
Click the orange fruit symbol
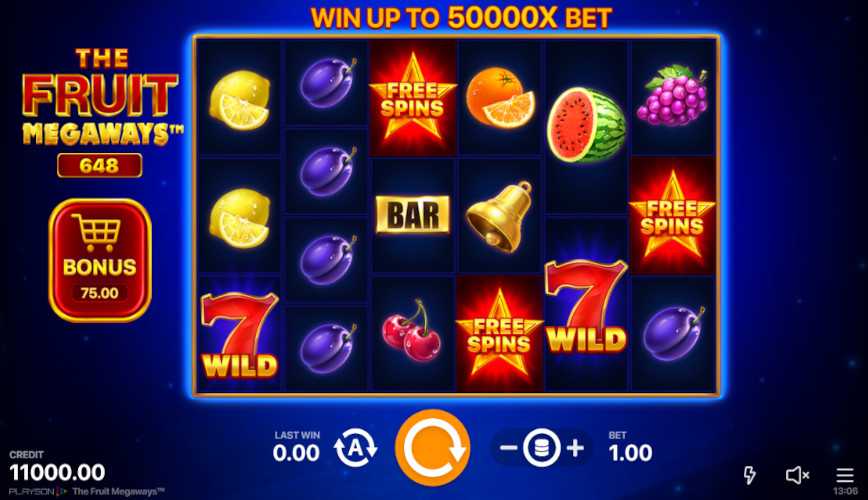coord(500,99)
